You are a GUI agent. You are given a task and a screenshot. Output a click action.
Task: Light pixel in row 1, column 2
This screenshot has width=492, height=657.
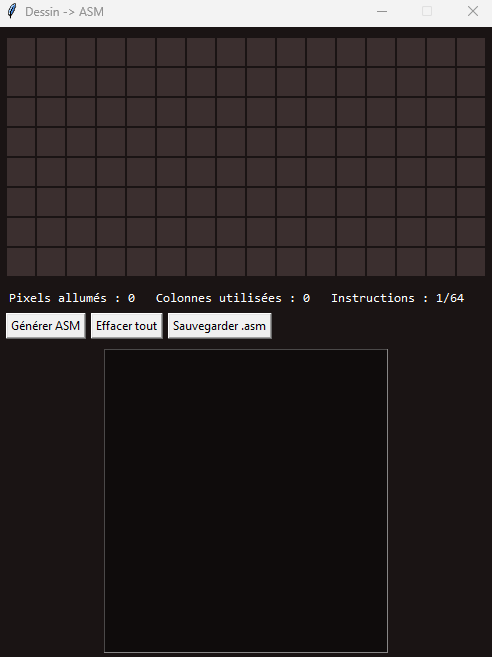pos(51,52)
